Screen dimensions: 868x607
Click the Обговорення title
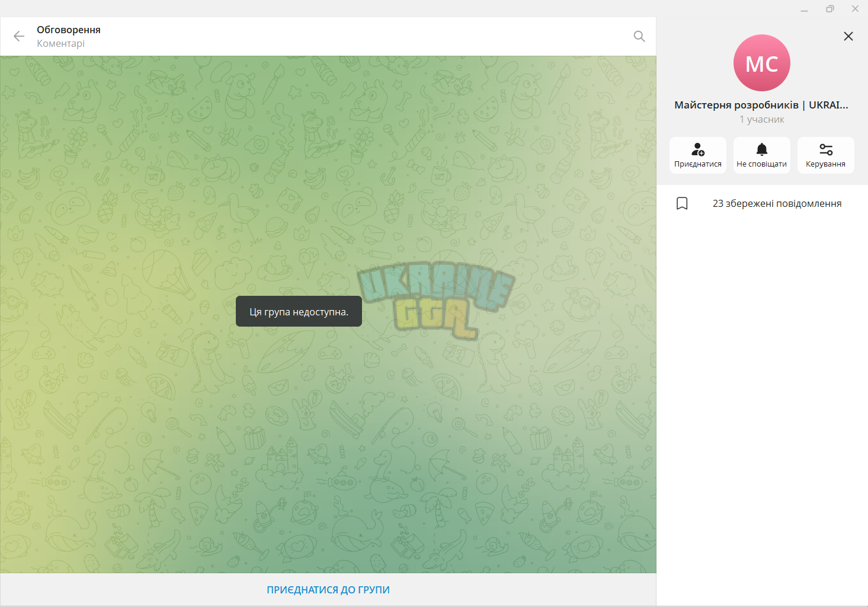click(x=69, y=30)
